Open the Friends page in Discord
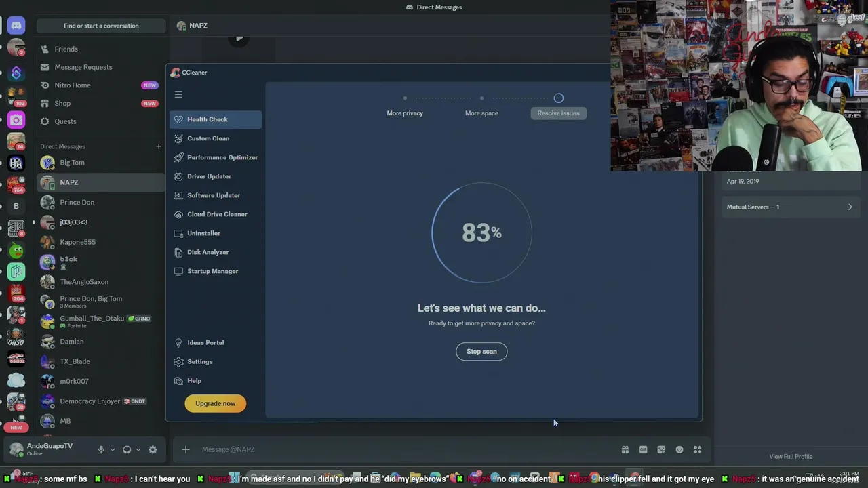The height and width of the screenshot is (488, 868). (x=100, y=49)
